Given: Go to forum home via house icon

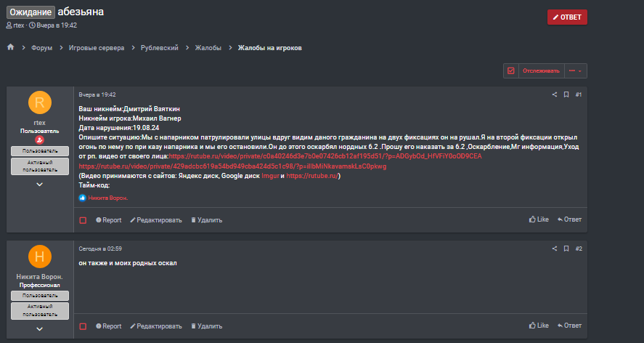Looking at the screenshot, I should coord(11,47).
